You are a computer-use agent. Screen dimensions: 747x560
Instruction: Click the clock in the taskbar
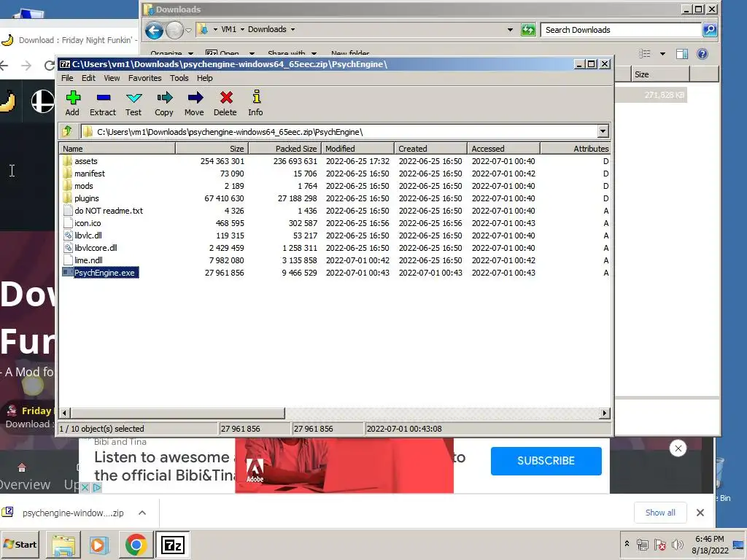[x=710, y=544]
